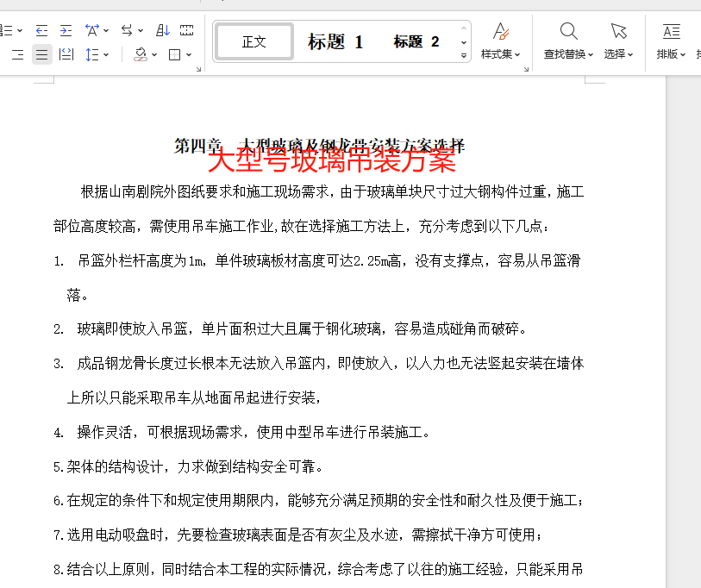Image resolution: width=701 pixels, height=588 pixels.
Task: Click the text direction arrows icon
Action: pos(127,30)
